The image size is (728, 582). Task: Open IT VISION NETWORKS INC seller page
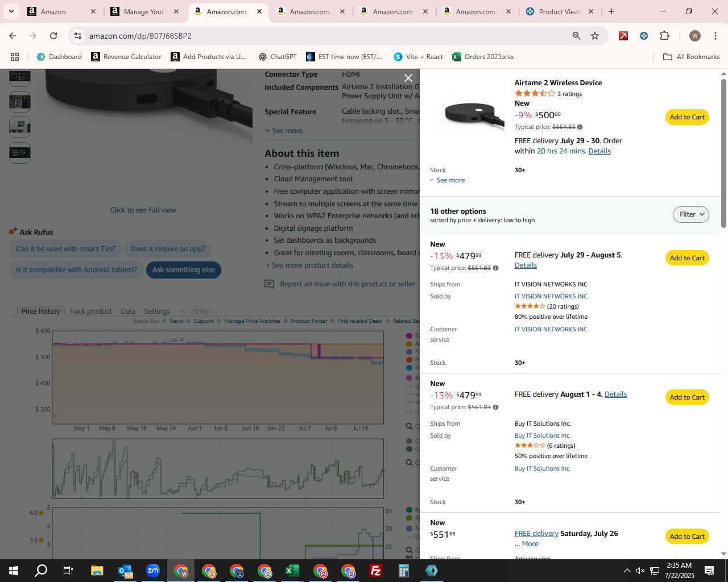(551, 296)
